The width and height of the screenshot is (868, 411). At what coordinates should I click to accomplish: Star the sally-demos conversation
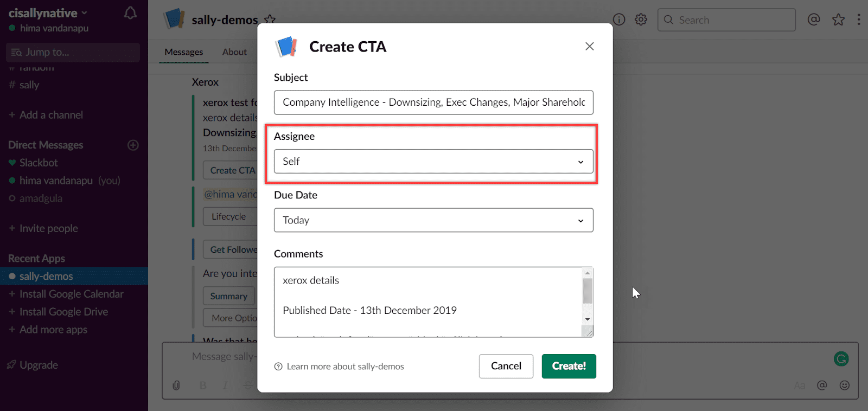tap(270, 20)
